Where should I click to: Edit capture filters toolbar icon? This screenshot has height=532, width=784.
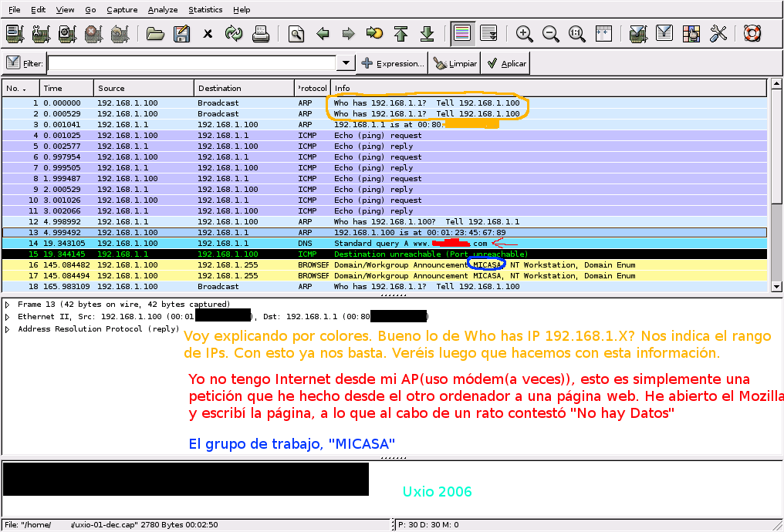(x=638, y=34)
